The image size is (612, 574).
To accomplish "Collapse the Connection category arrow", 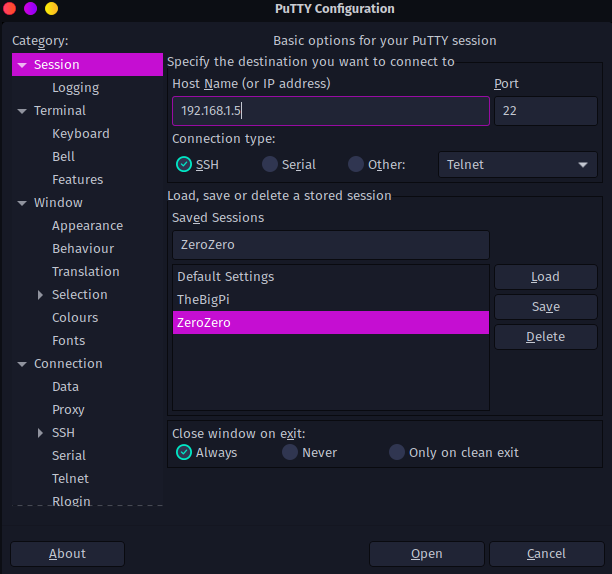I will [x=22, y=364].
